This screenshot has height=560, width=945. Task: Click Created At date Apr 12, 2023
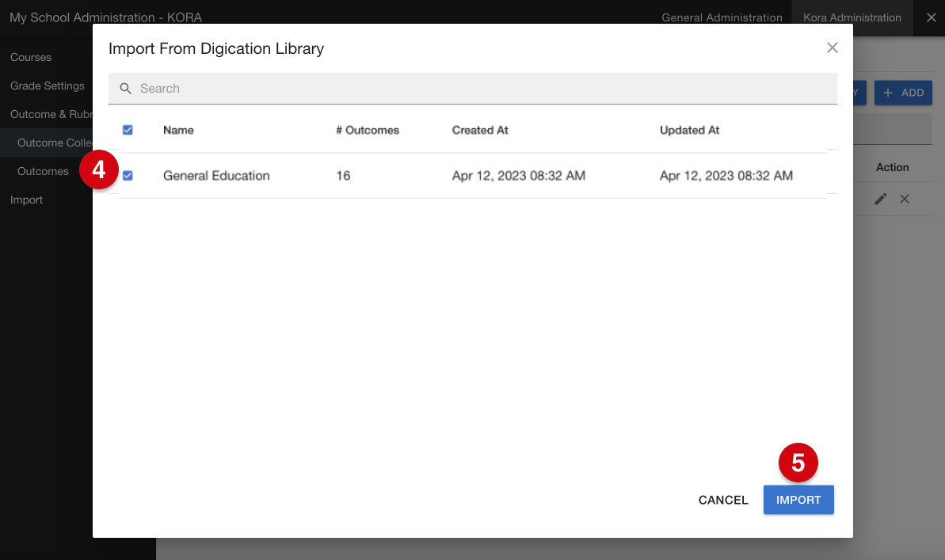coord(518,175)
